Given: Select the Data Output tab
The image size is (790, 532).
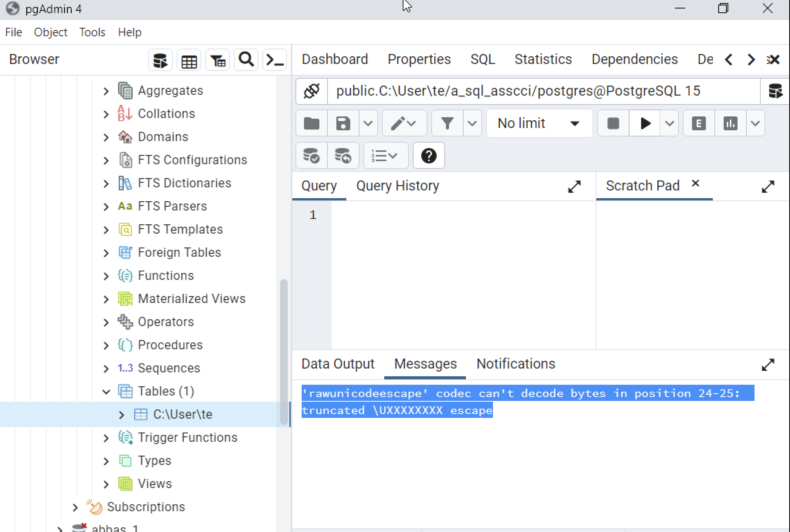Looking at the screenshot, I should 338,364.
